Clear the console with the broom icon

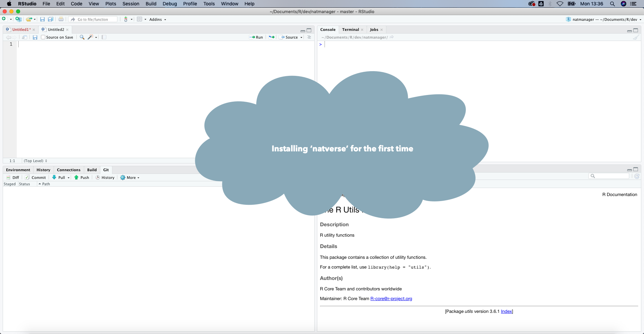[636, 37]
